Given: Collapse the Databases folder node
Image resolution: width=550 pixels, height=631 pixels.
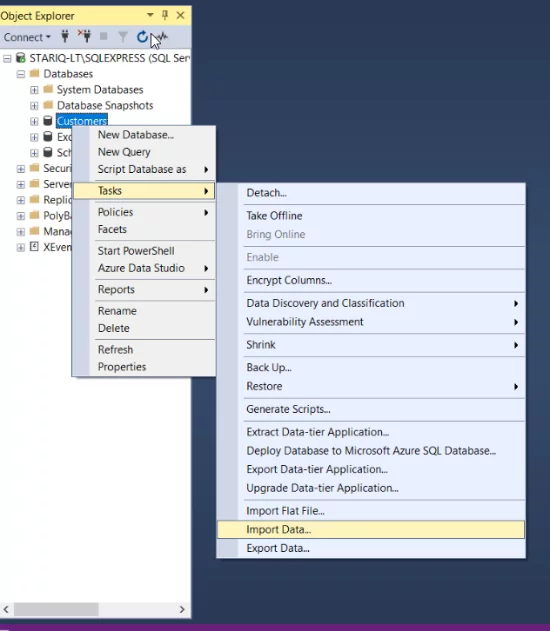Looking at the screenshot, I should pyautogui.click(x=21, y=74).
